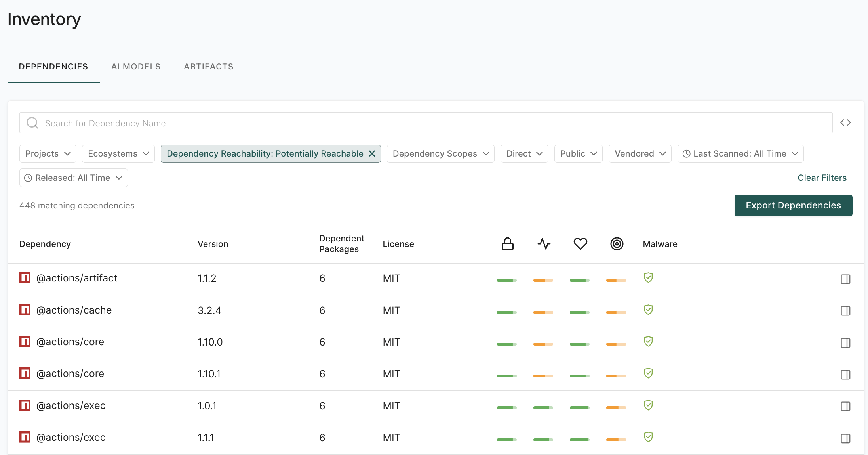Open the code search toggle beside search bar
The image size is (868, 455).
(845, 122)
